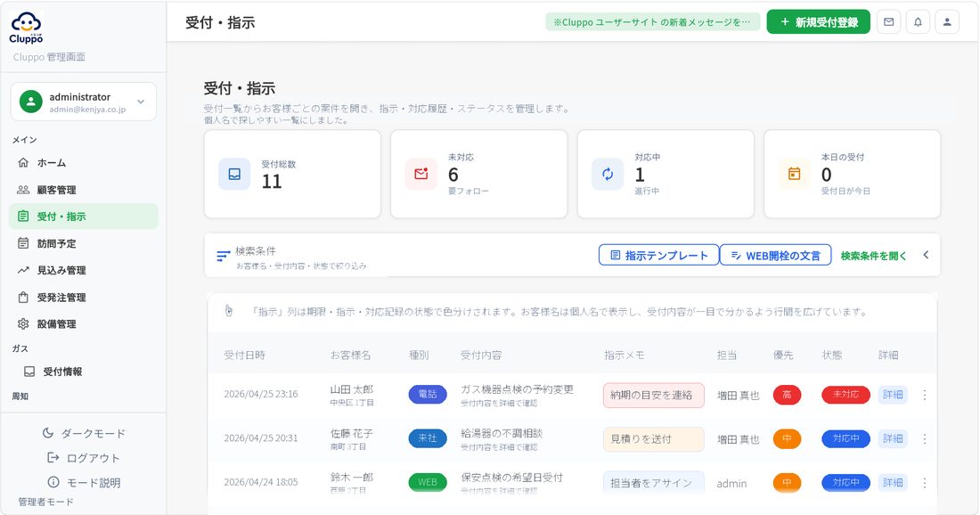Click 優先 column header

pos(783,355)
